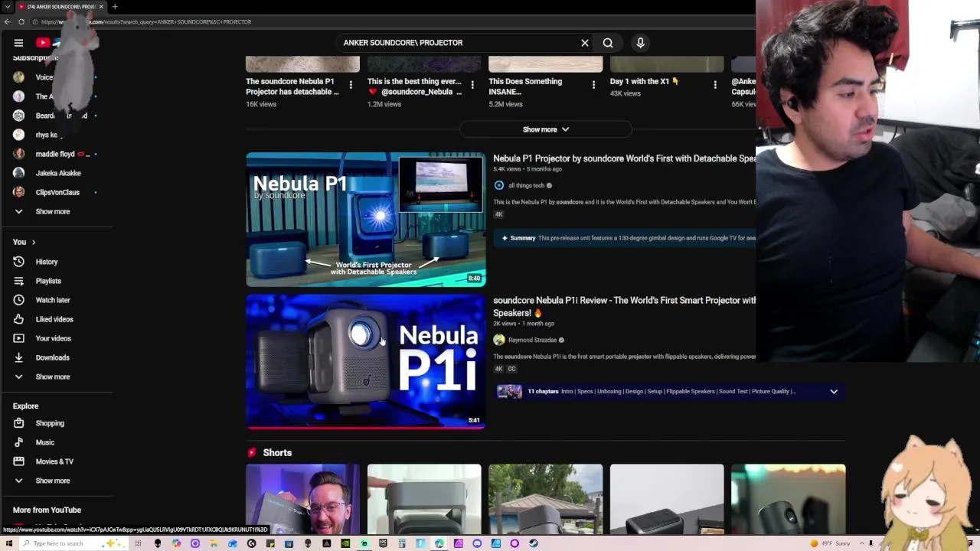Click the chapters preview thumbnail of P1i video

(509, 392)
